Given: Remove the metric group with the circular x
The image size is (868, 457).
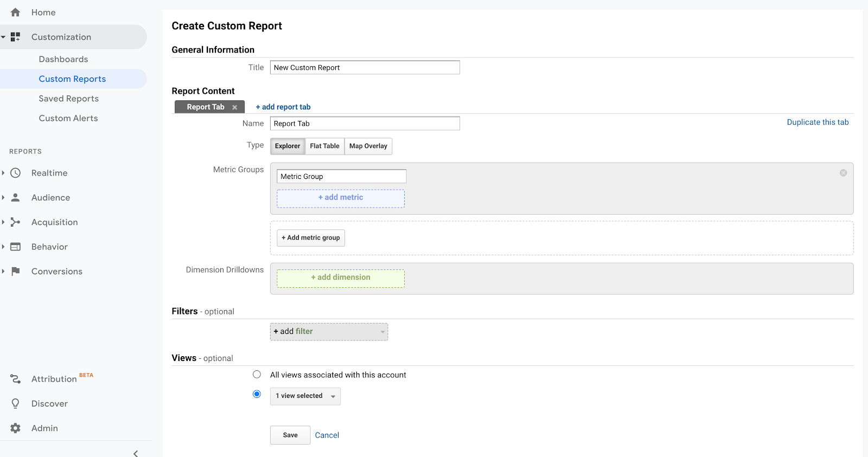Looking at the screenshot, I should click(843, 173).
